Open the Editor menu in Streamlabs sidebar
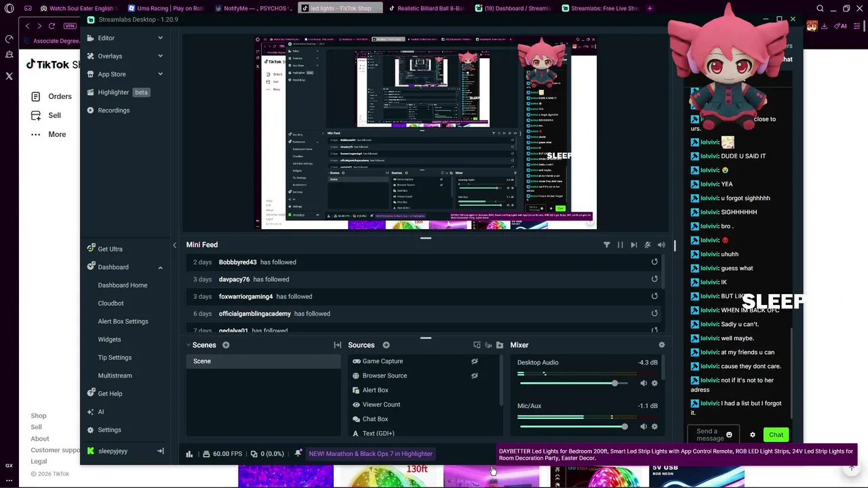 point(106,38)
